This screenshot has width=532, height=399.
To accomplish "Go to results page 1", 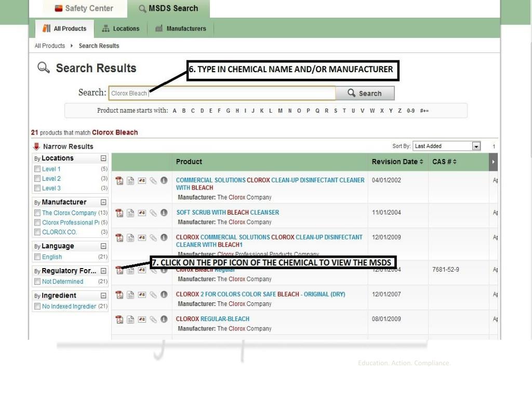I will click(494, 147).
